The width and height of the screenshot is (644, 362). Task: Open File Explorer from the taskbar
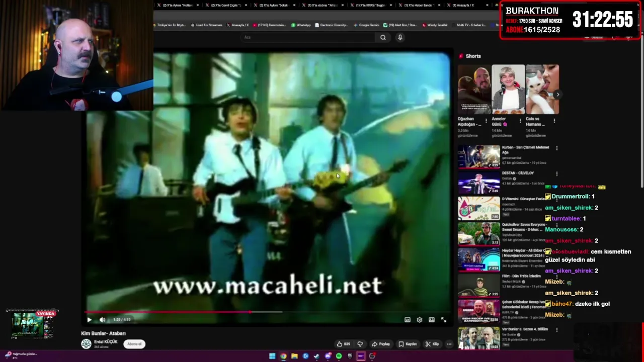(294, 356)
